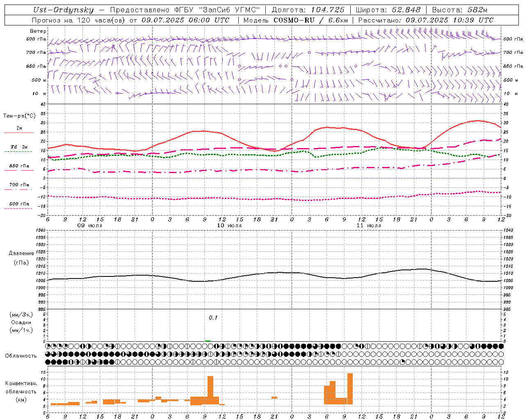Click the small orange bar near 21h on 10 июля
This screenshot has height=420, width=525.
(274, 397)
